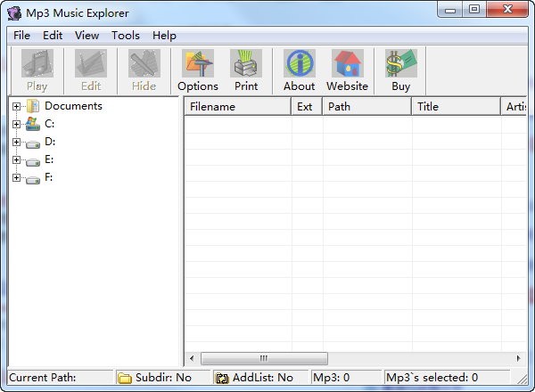Expand the Documents tree node
Viewport: 535px width, 392px height.
(x=17, y=106)
